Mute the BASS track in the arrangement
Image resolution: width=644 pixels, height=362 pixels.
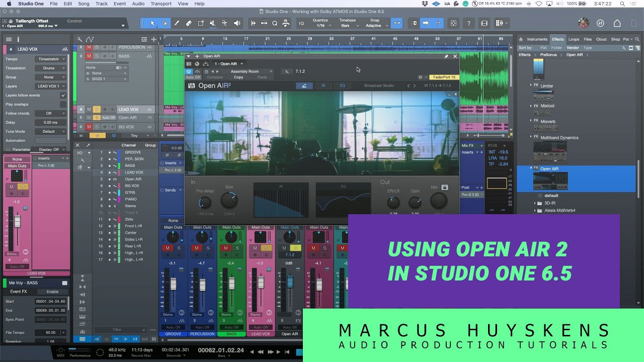89,56
